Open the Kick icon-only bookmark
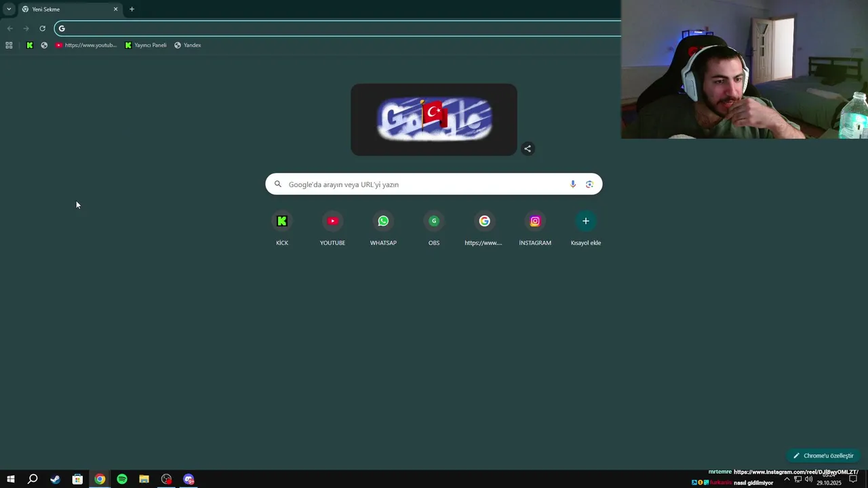 point(29,45)
